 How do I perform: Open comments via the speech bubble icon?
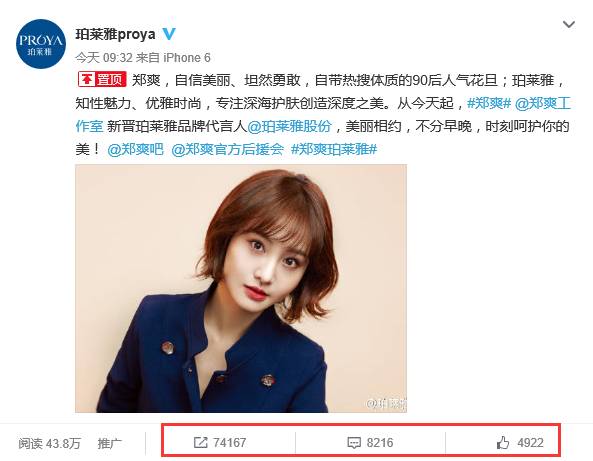[x=354, y=443]
